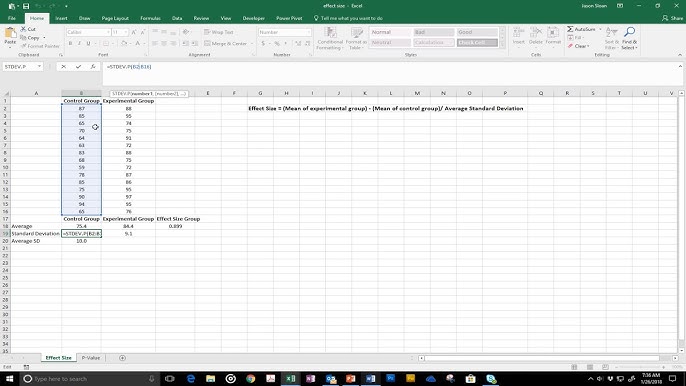Open Google Chrome from the taskbar
The width and height of the screenshot is (686, 386).
(x=250, y=379)
